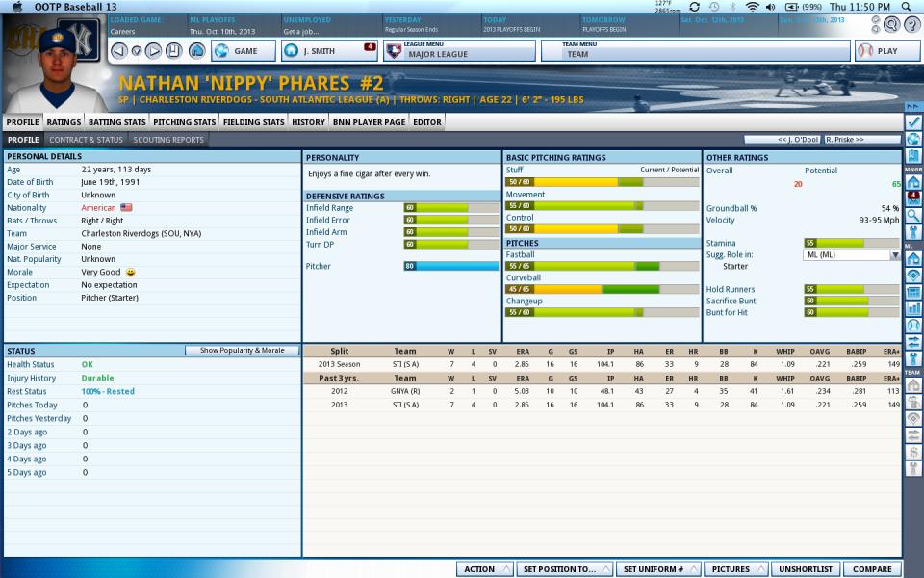Click the Wi-Fi icon in menu bar
924x578 pixels.
coord(752,7)
